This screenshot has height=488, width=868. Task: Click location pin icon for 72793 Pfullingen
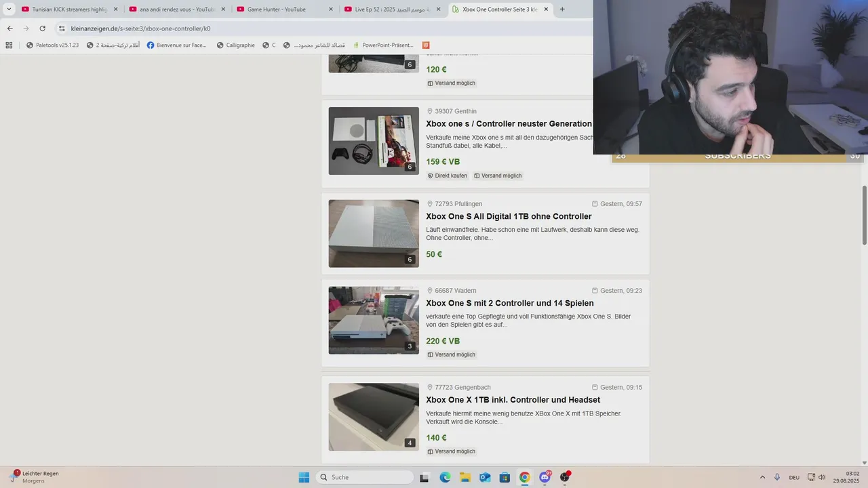(x=429, y=204)
